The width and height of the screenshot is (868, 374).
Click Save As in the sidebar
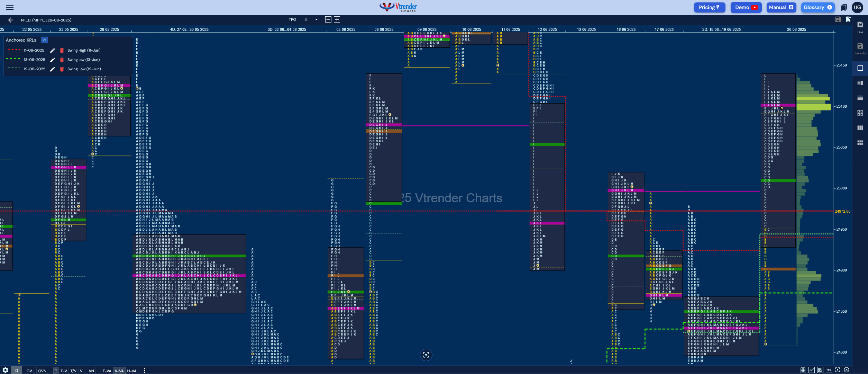860,48
